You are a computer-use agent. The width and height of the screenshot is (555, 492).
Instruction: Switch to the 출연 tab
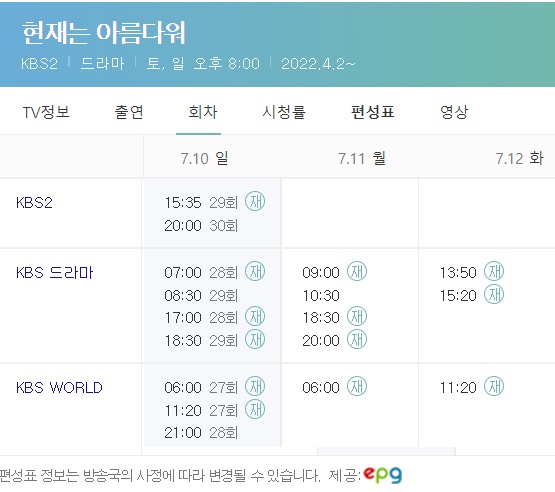pyautogui.click(x=129, y=112)
